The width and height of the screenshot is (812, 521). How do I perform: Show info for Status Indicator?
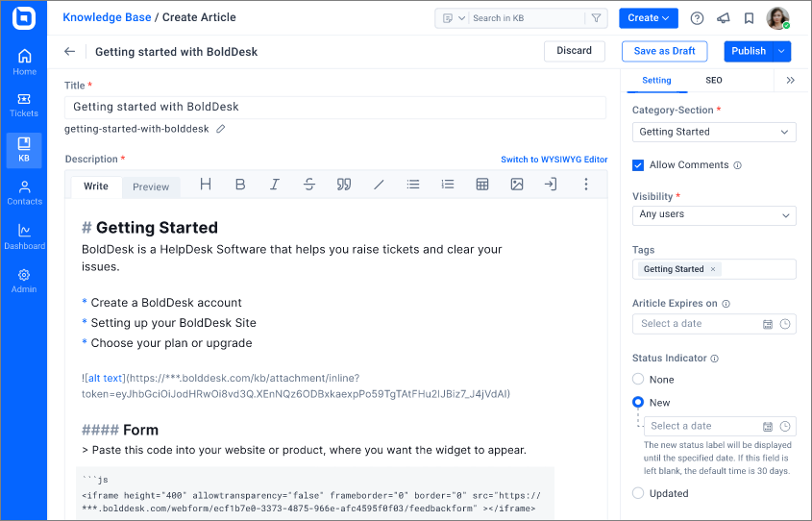click(x=715, y=359)
